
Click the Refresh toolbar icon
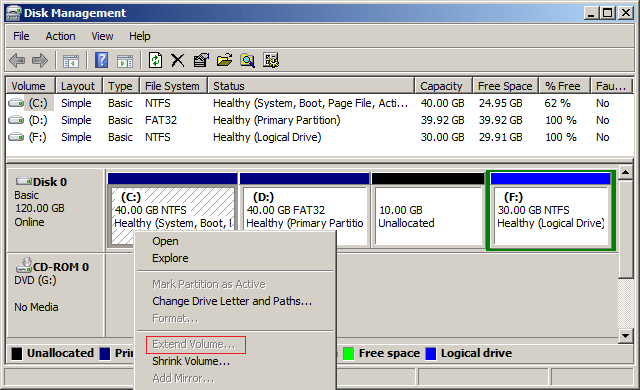pos(155,60)
